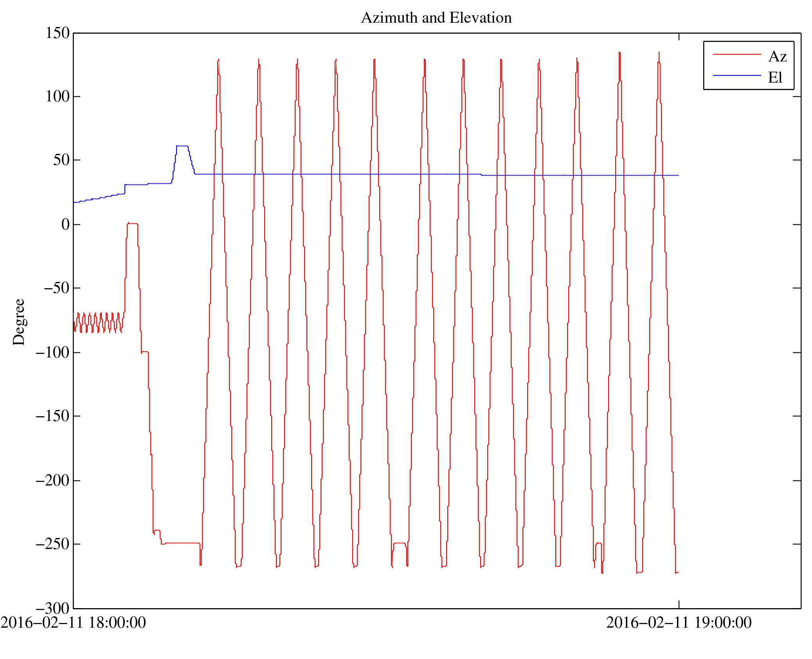The height and width of the screenshot is (659, 812).
Task: Click the −200 y-axis tick label
Action: click(52, 480)
